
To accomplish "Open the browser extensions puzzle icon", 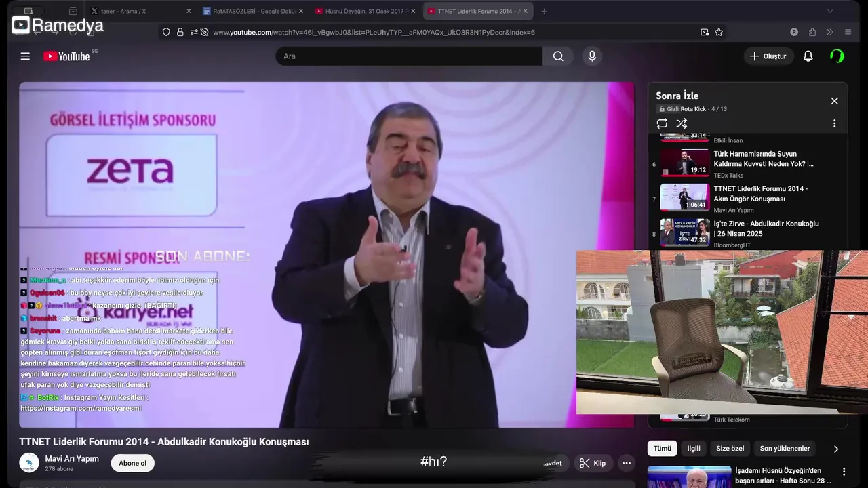I will point(812,32).
